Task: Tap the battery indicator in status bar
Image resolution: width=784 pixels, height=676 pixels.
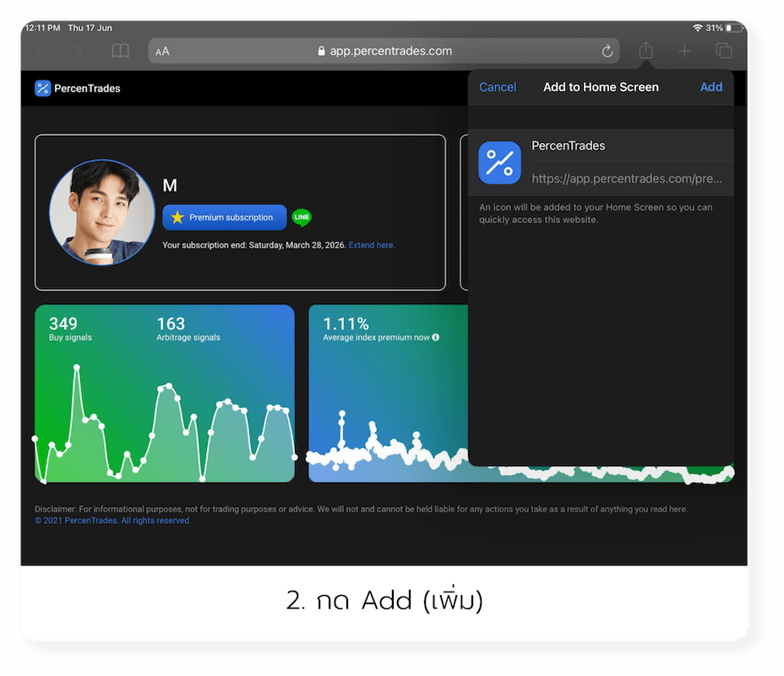Action: tap(734, 28)
